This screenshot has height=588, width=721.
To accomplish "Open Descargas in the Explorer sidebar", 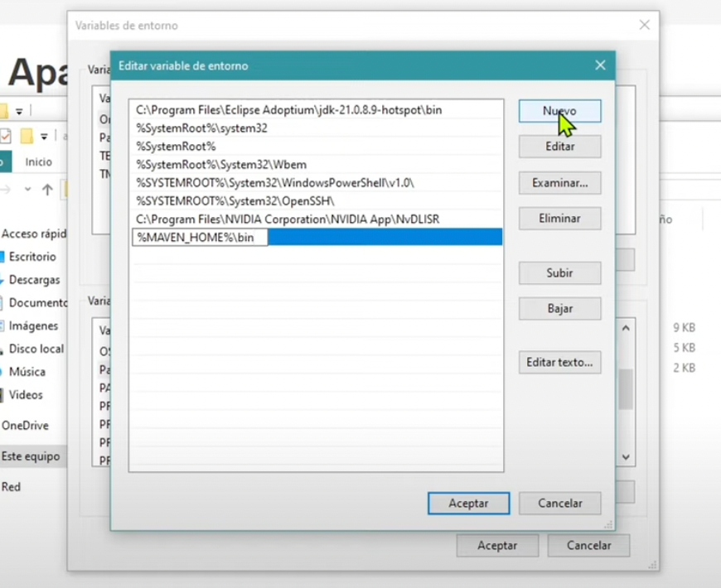I will [x=34, y=280].
